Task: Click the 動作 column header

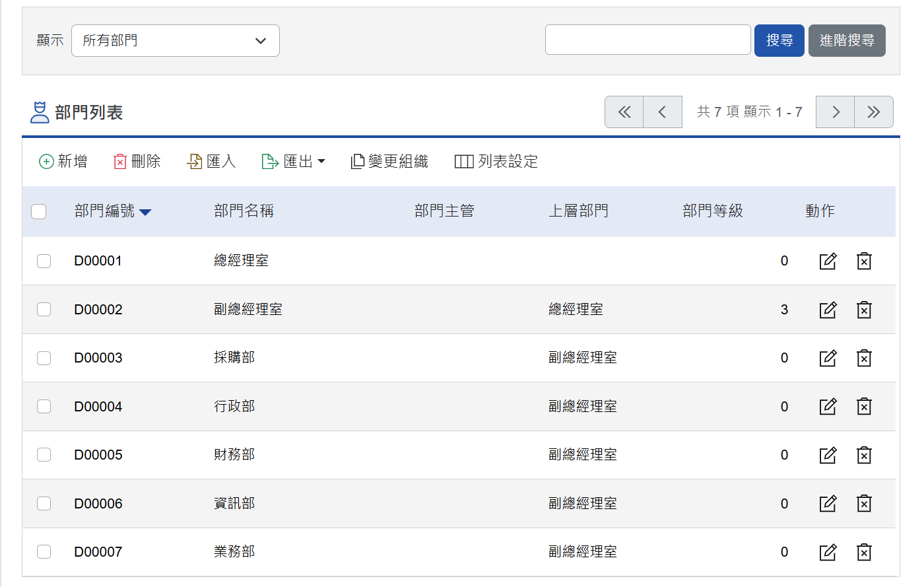Action: (x=820, y=211)
